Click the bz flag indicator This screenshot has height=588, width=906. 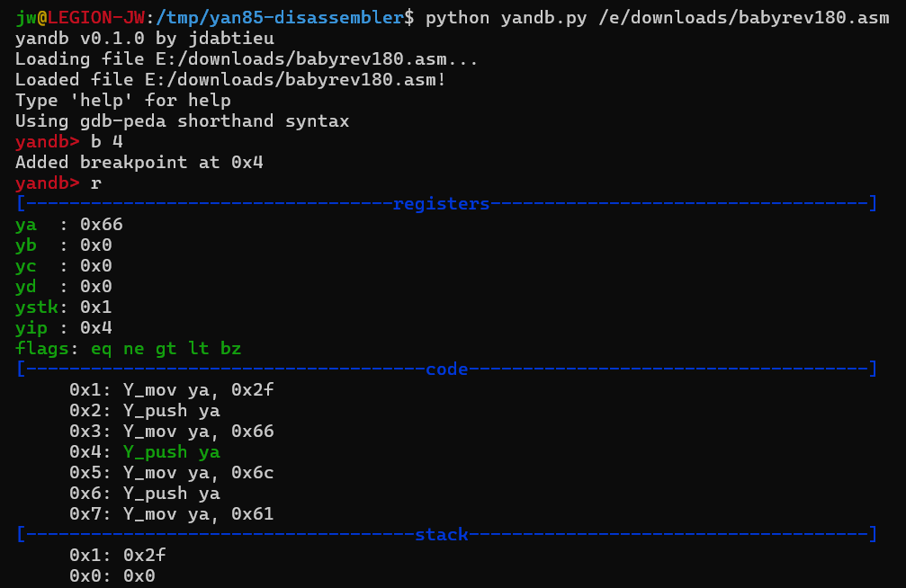click(231, 348)
